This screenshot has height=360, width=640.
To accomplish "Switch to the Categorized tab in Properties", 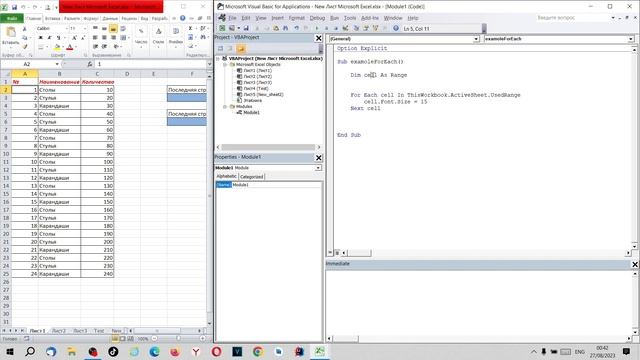I will click(251, 177).
